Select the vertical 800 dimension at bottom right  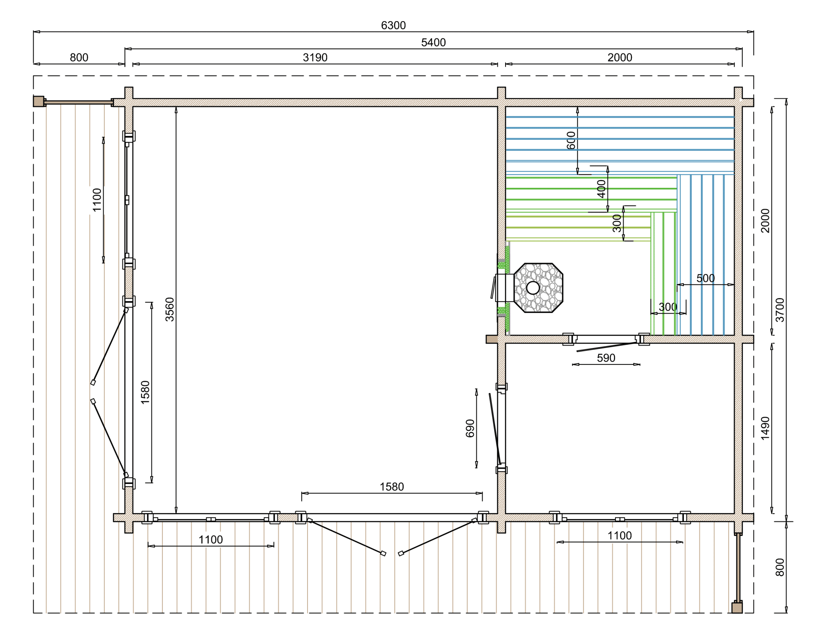pos(780,567)
